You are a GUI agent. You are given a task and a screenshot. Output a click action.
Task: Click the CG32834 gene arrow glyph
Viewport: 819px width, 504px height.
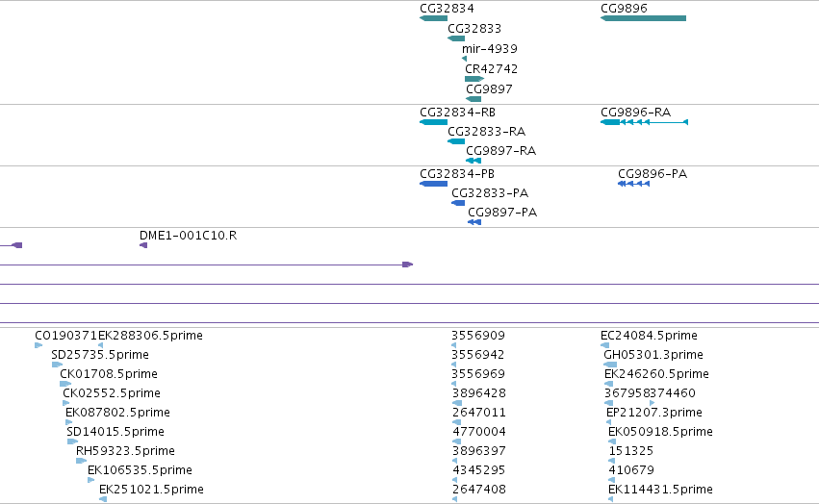(x=433, y=18)
